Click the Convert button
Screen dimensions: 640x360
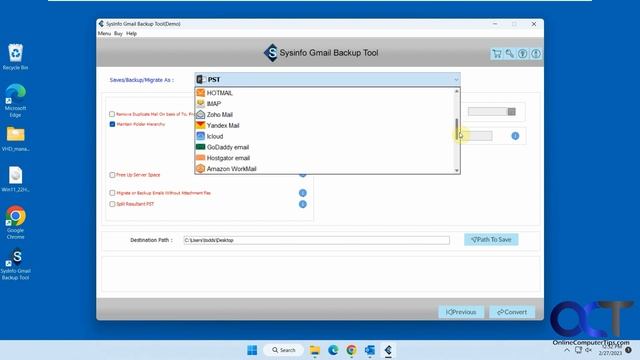(x=512, y=312)
